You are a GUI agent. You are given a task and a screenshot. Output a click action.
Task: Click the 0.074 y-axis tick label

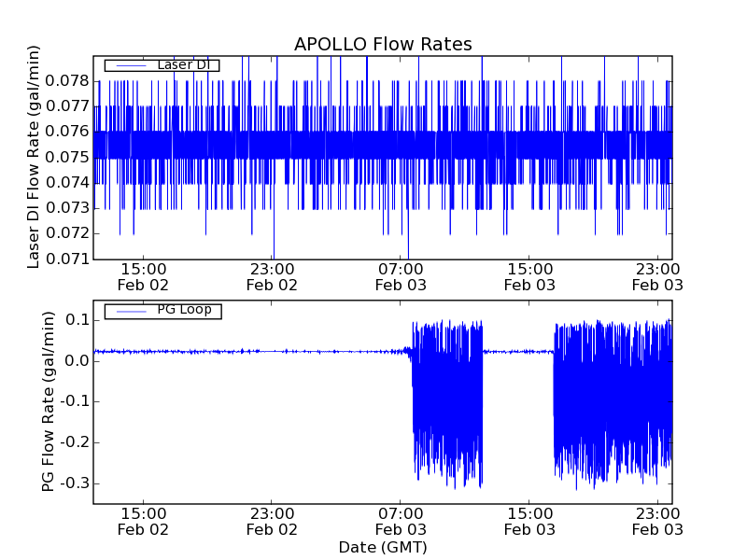point(67,182)
